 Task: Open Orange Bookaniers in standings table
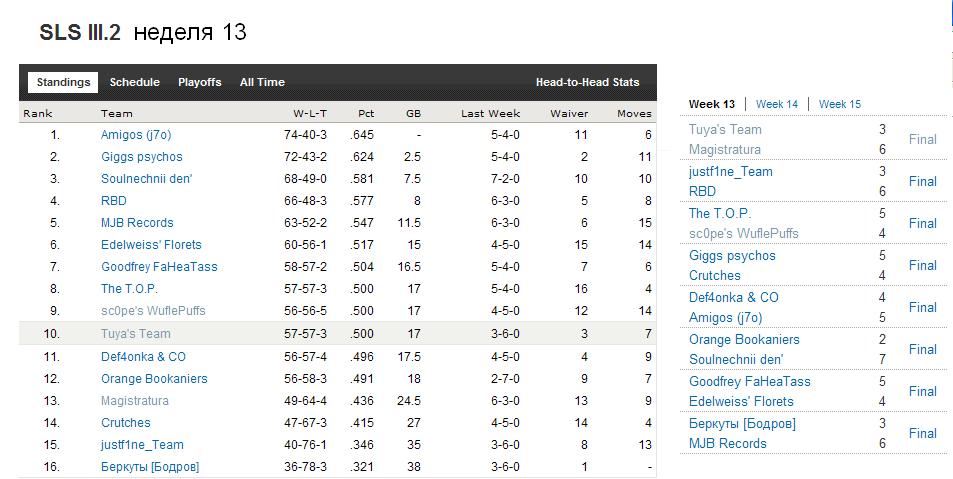click(154, 379)
